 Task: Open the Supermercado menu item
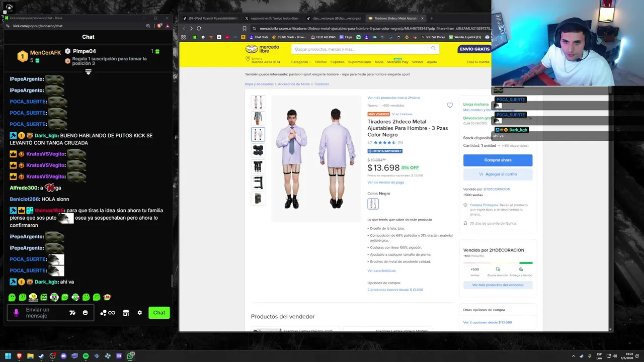tap(359, 62)
